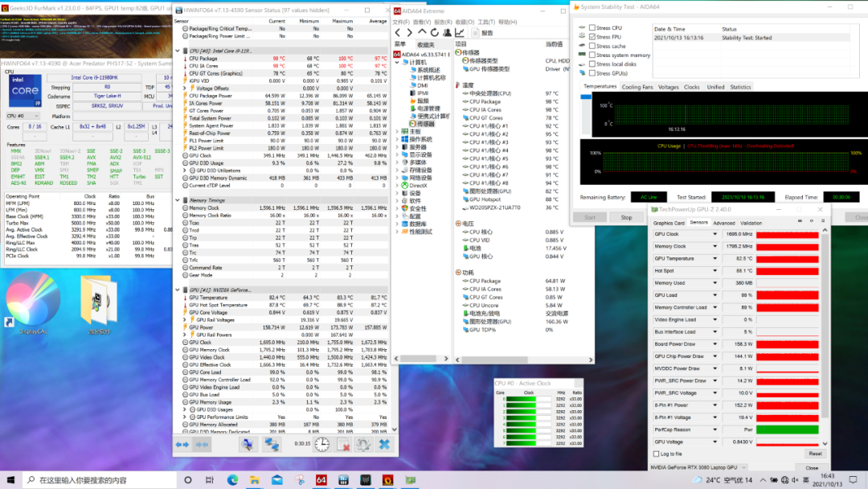Click HWiNFO collapse columns arrows icon
Image resolution: width=868 pixels, height=489 pixels.
[202, 444]
